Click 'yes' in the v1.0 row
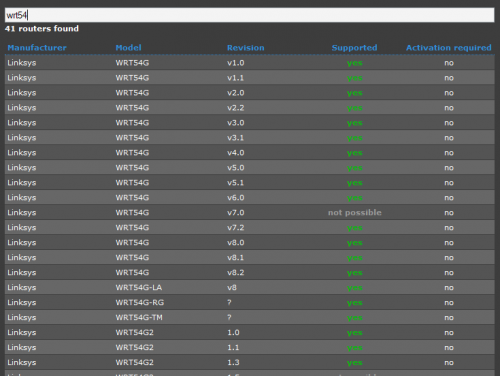The width and height of the screenshot is (500, 376). click(354, 63)
